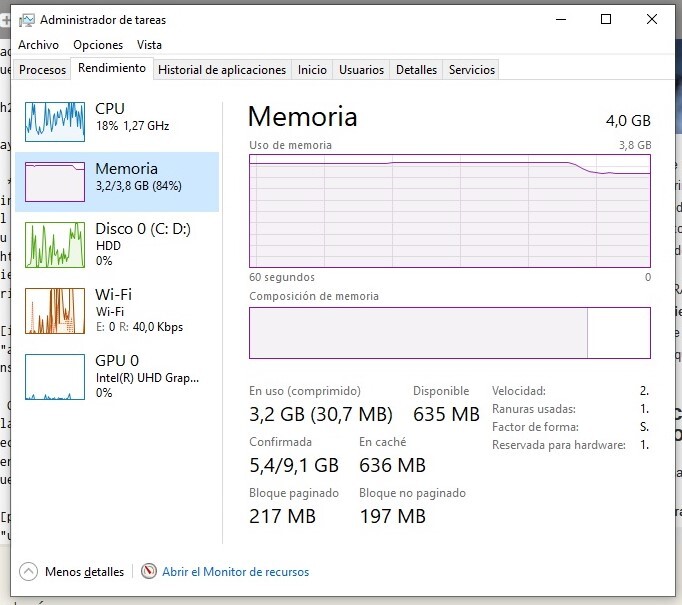The width and height of the screenshot is (682, 605).
Task: Select the CPU performance graph thumbnail
Action: pos(55,122)
